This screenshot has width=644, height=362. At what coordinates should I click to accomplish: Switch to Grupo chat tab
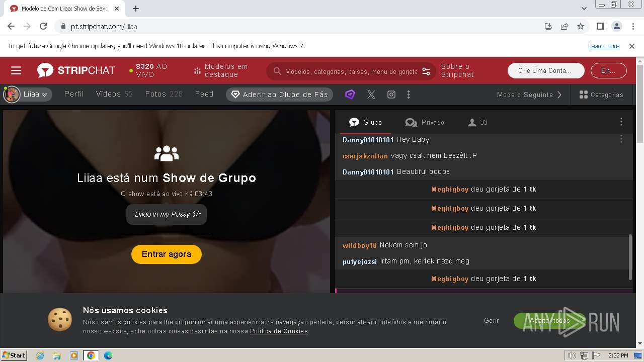click(366, 122)
